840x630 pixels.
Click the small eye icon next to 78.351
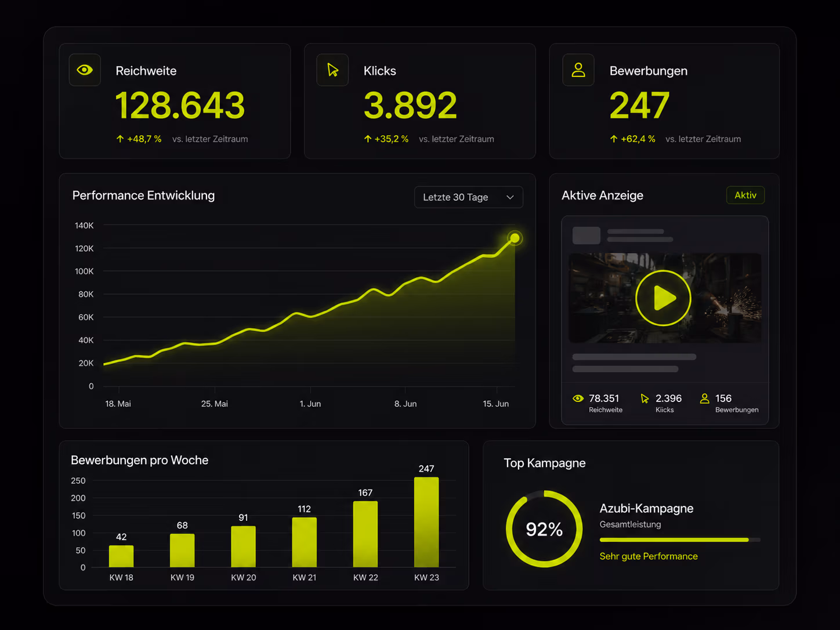pyautogui.click(x=578, y=399)
